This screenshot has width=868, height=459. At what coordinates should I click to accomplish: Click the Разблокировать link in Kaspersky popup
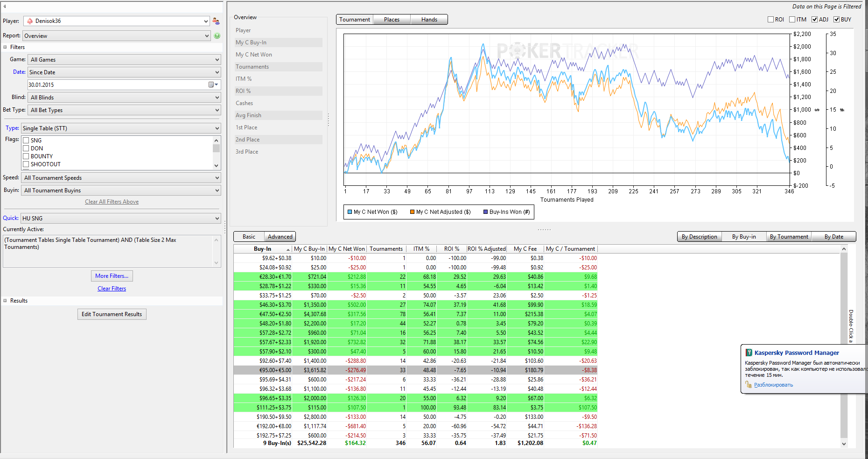[x=773, y=385]
